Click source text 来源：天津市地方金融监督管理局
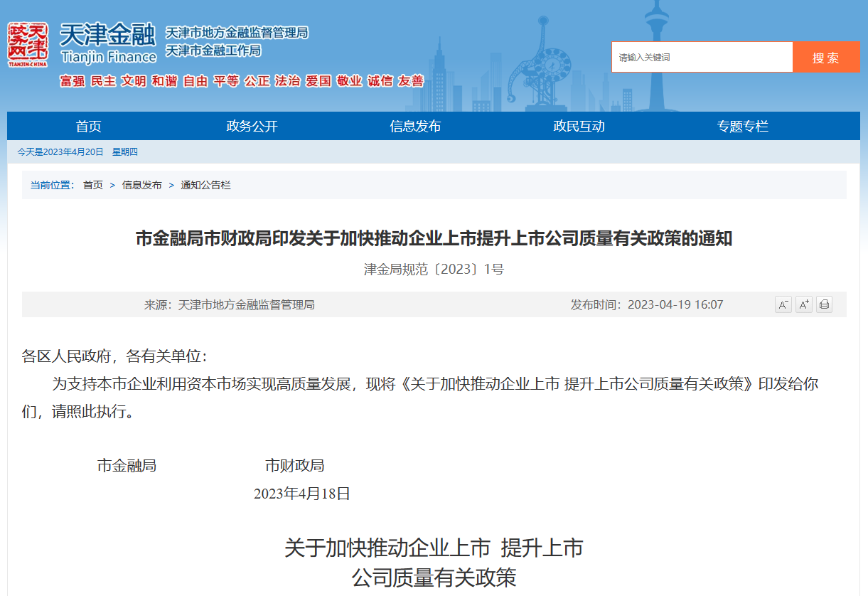The width and height of the screenshot is (868, 596). 230,304
